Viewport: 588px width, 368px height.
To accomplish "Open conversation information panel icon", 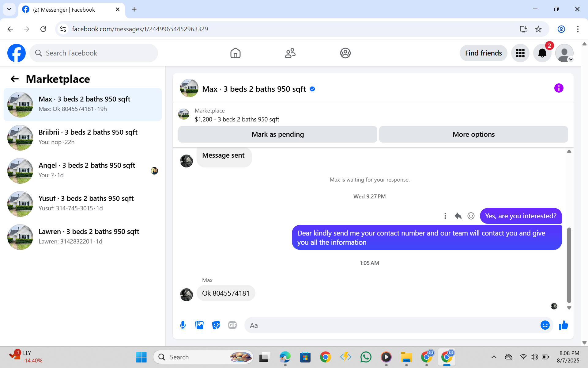I will coord(559,88).
